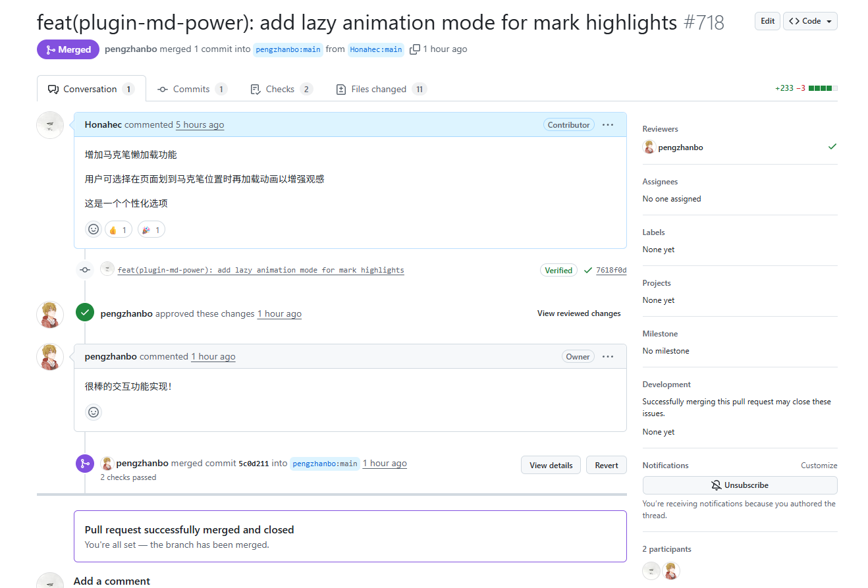View the diffstat bar of changes
The height and width of the screenshot is (588, 868).
(x=823, y=88)
